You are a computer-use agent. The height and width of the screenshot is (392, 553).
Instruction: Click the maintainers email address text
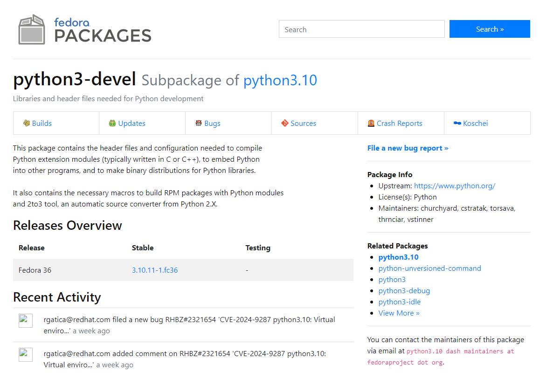tap(441, 357)
